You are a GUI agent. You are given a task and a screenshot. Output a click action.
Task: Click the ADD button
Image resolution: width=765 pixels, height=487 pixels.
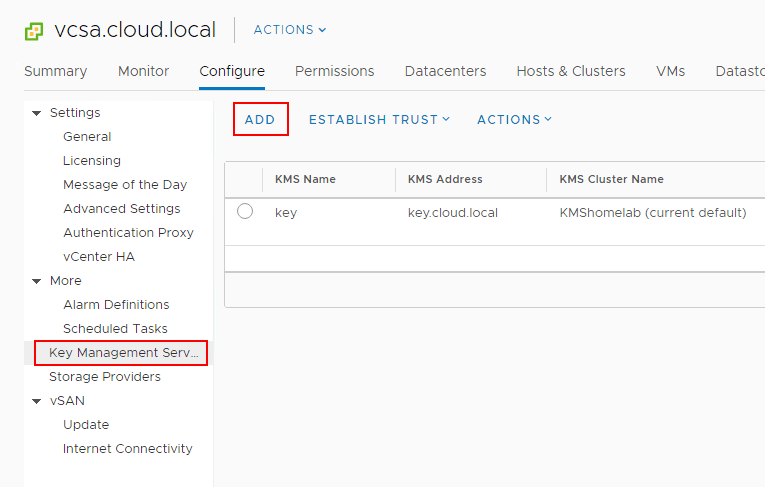(260, 119)
